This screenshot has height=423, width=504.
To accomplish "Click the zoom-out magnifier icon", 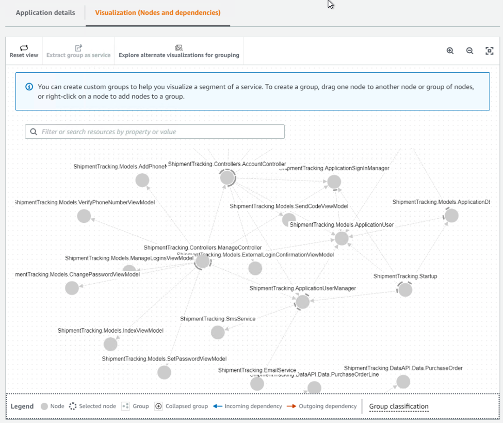I will point(469,51).
